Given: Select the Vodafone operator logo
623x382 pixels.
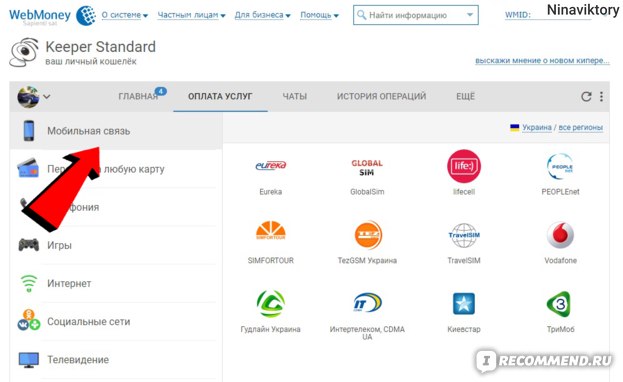Looking at the screenshot, I should point(560,235).
